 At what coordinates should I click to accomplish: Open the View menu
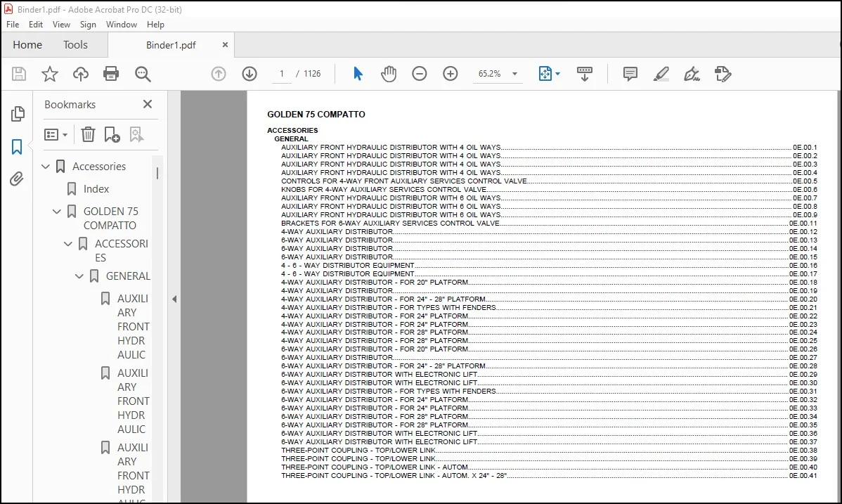click(61, 25)
